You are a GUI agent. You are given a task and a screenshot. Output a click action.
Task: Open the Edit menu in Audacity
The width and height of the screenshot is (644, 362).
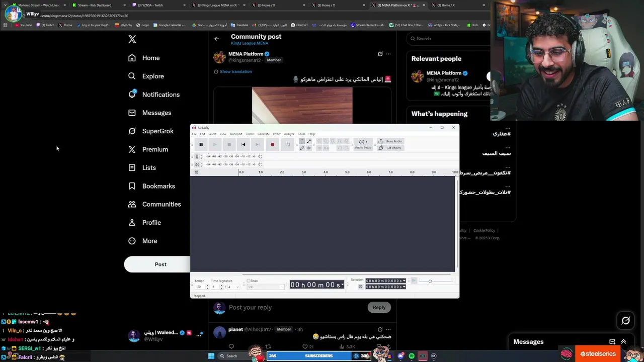(202, 134)
